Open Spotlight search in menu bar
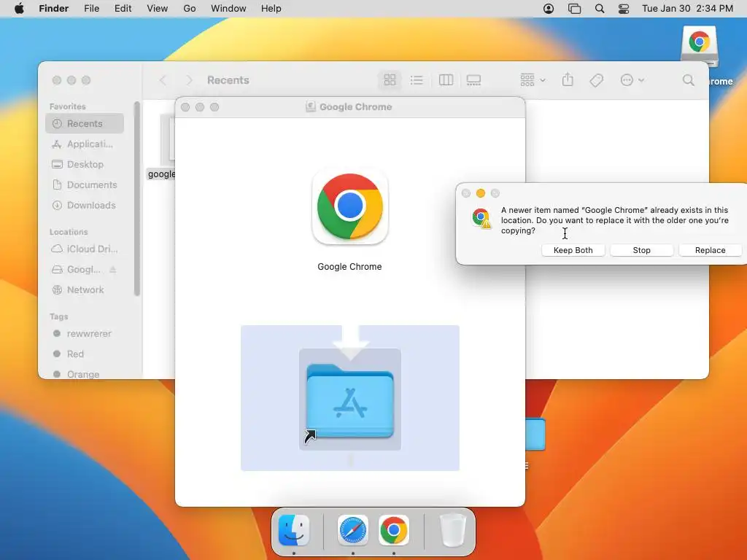The height and width of the screenshot is (560, 747). pyautogui.click(x=600, y=9)
